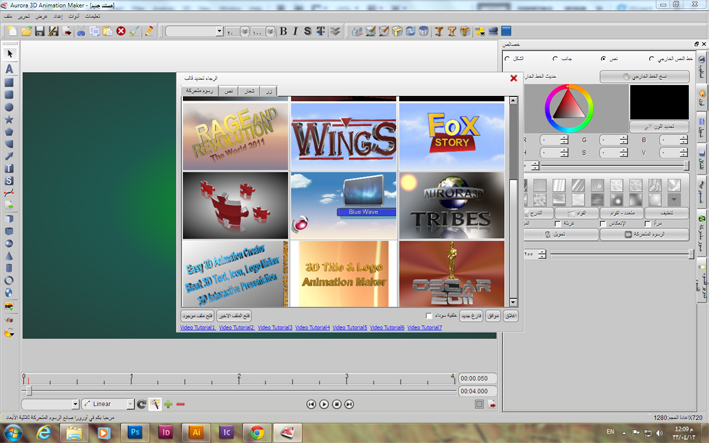Switch to the نص template tab
The image size is (709, 443).
(x=229, y=91)
